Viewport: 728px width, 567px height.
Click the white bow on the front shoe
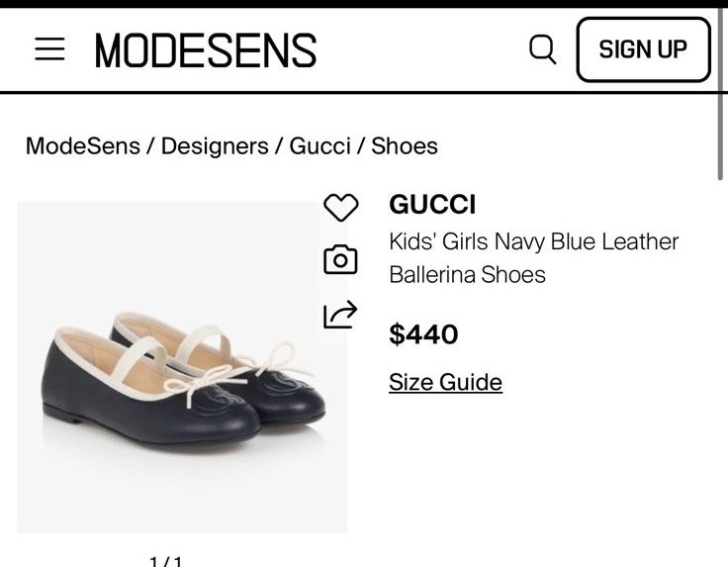tap(201, 380)
